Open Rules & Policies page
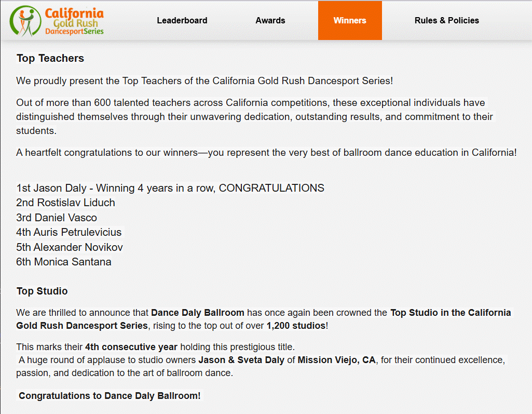The width and height of the screenshot is (532, 414). 446,21
